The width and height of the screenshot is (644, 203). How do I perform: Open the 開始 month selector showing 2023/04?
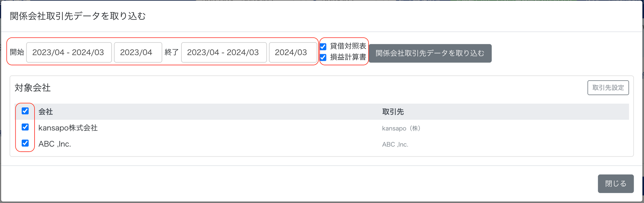(x=138, y=52)
